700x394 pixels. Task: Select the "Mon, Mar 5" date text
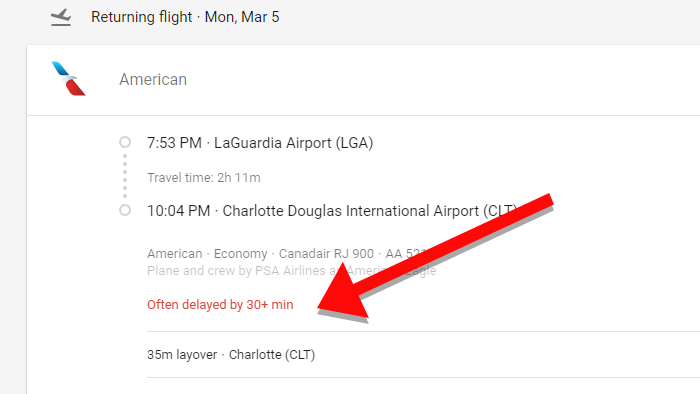(242, 17)
